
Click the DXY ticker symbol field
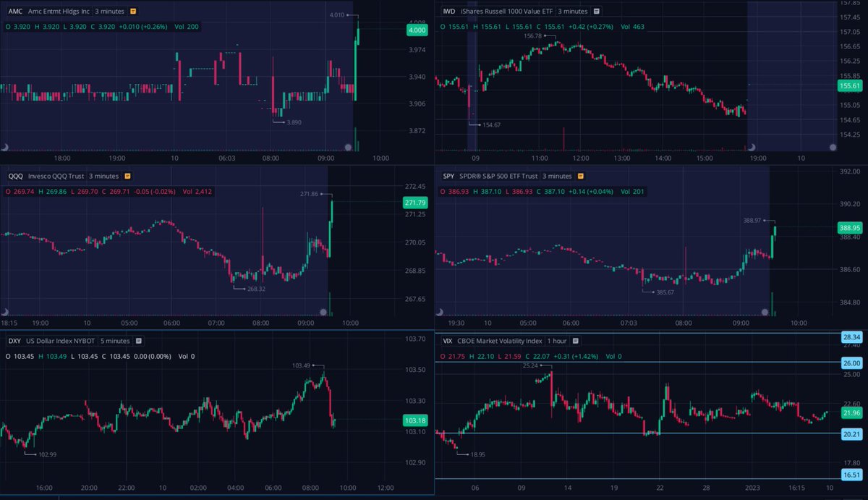14,341
